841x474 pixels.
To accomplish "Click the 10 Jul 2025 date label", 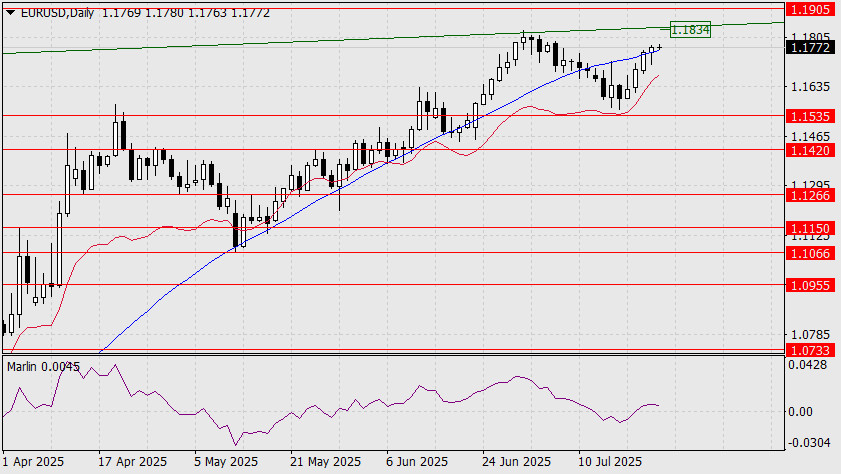I will (x=609, y=462).
